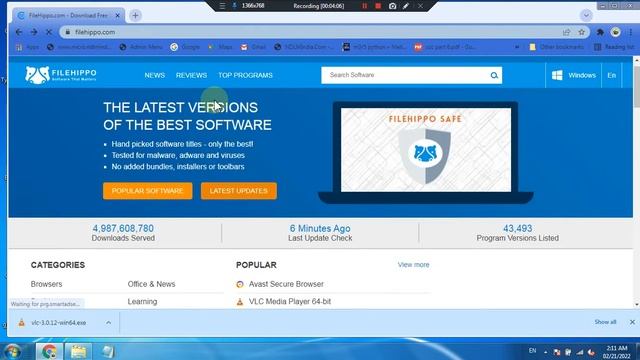Open the Other bookmarks folder
This screenshot has height=360, width=640.
pyautogui.click(x=557, y=47)
